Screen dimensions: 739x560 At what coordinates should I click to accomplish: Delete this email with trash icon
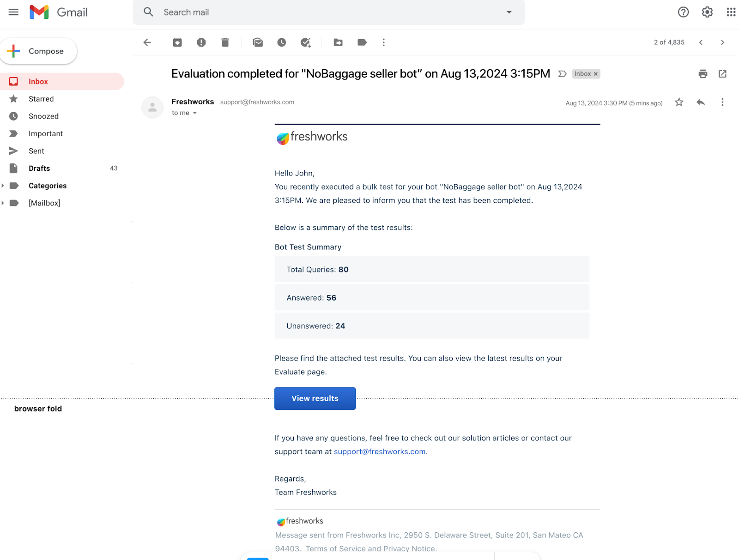(x=225, y=42)
